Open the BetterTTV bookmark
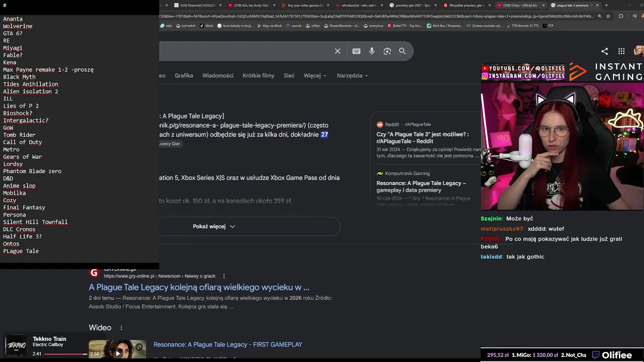Viewport: 644px width, 362px height. (405, 26)
